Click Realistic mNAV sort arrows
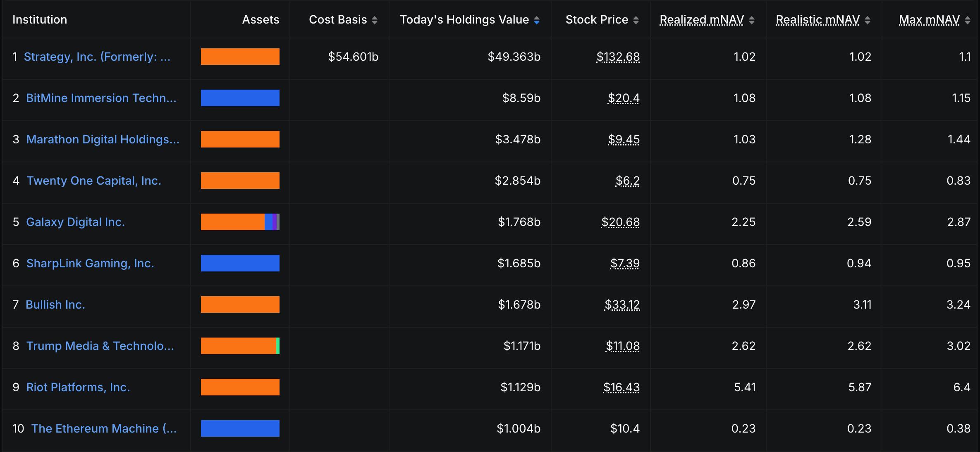The height and width of the screenshot is (452, 980). (x=868, y=20)
